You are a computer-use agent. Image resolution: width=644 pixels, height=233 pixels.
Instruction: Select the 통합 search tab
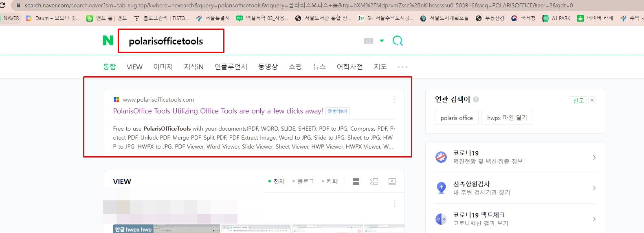tap(110, 67)
